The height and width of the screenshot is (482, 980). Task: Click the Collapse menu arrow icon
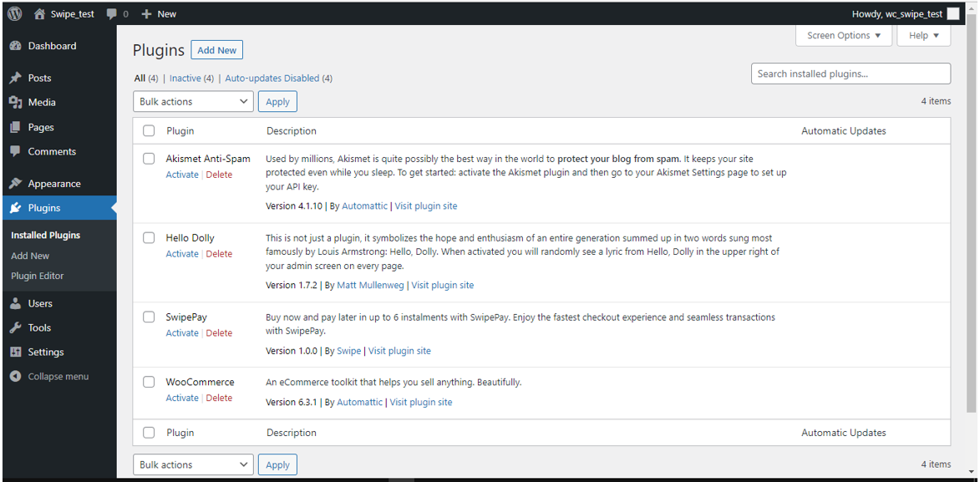[x=16, y=377]
